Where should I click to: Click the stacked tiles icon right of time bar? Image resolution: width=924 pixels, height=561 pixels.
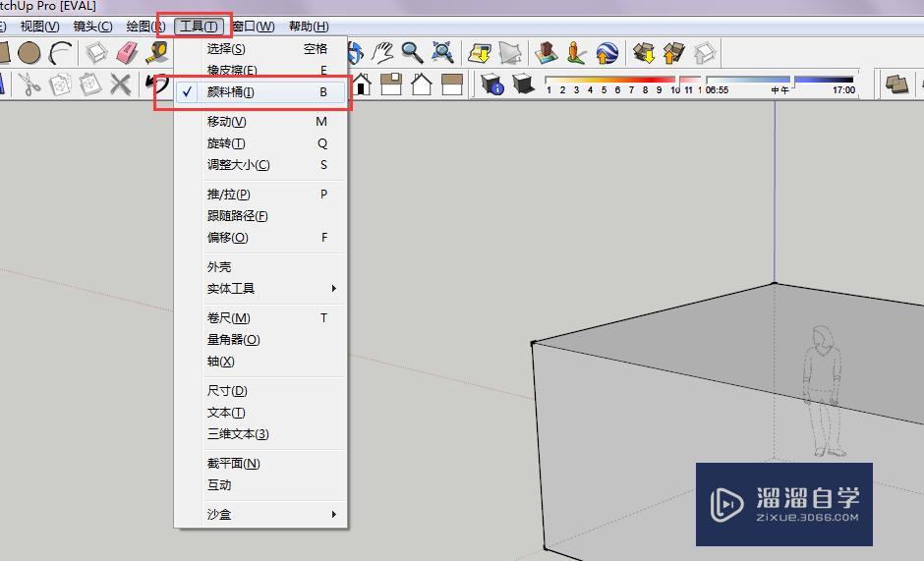pos(897,84)
